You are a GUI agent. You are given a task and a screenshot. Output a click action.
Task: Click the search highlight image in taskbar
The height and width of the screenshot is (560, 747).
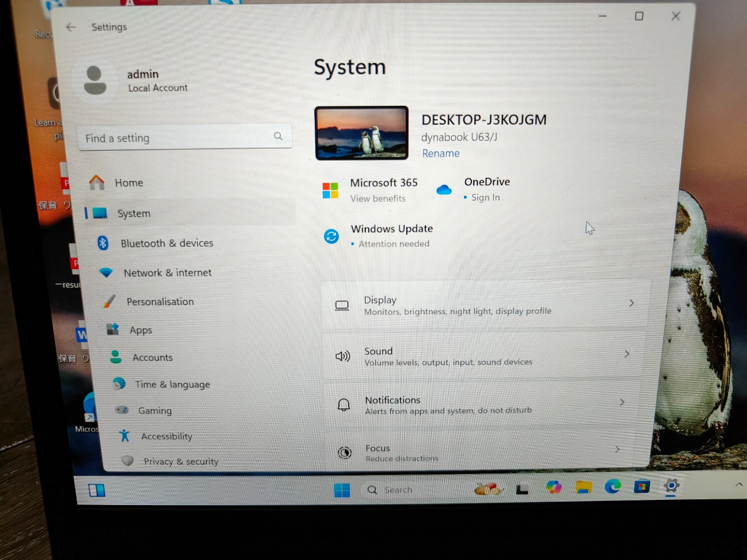coord(488,488)
